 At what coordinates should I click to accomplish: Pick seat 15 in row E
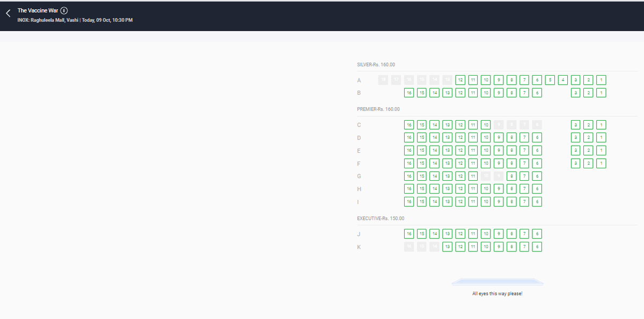coord(422,151)
